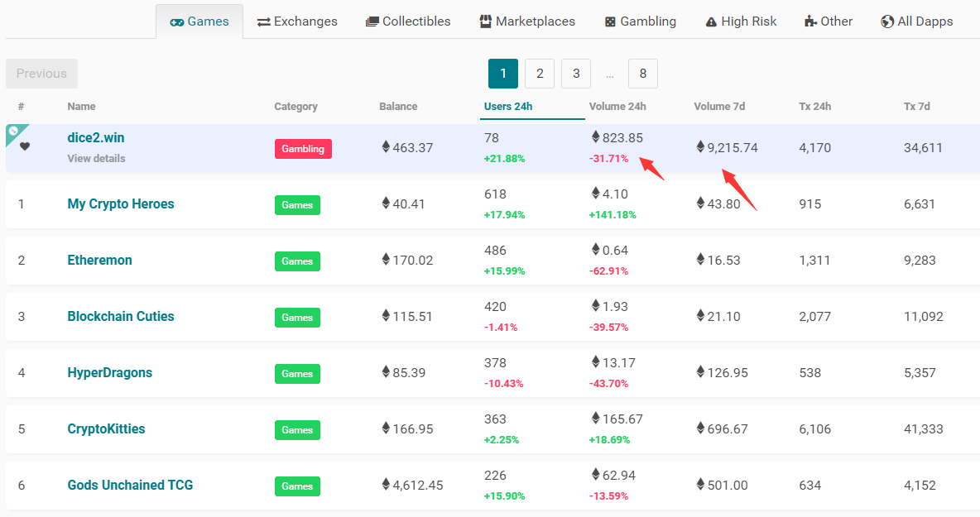Click the globe icon beside All Dapps
The image size is (980, 517).
[x=887, y=22]
